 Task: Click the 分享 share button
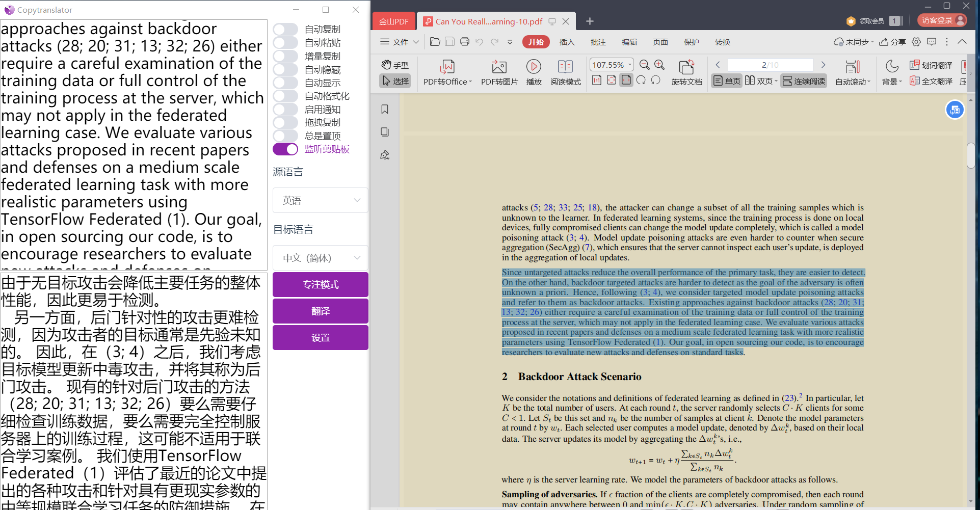892,42
